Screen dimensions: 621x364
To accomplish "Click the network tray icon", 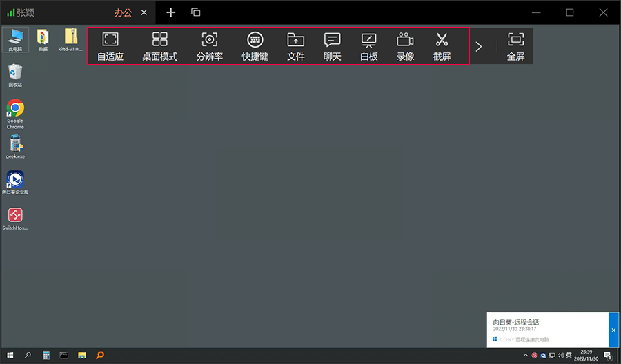I will tap(552, 355).
